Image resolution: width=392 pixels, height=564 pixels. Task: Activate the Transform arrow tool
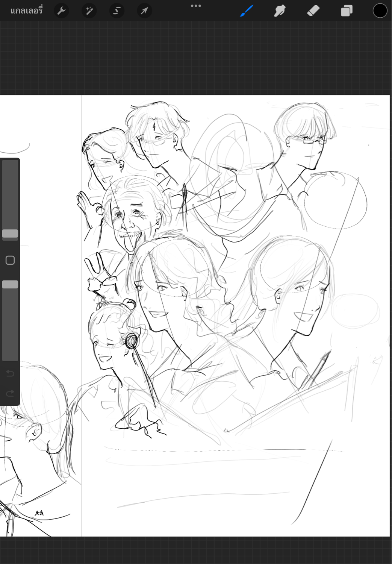(x=144, y=11)
